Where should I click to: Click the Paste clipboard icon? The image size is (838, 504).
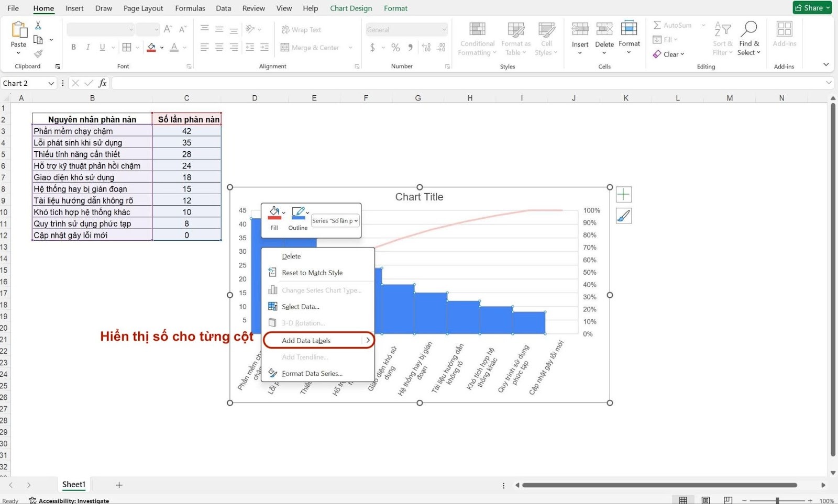click(x=19, y=30)
